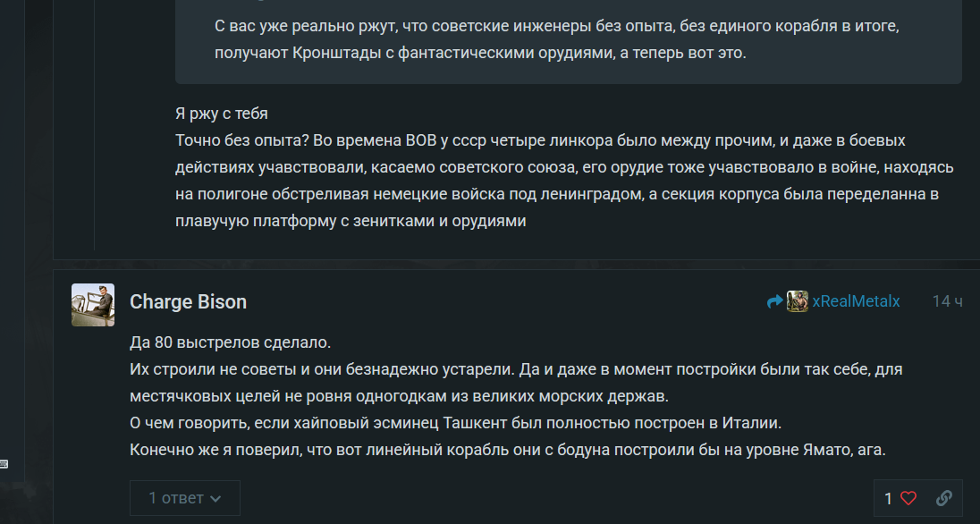This screenshot has width=980, height=524.
Task: Click the chevron next to "1 ответ"
Action: click(215, 499)
